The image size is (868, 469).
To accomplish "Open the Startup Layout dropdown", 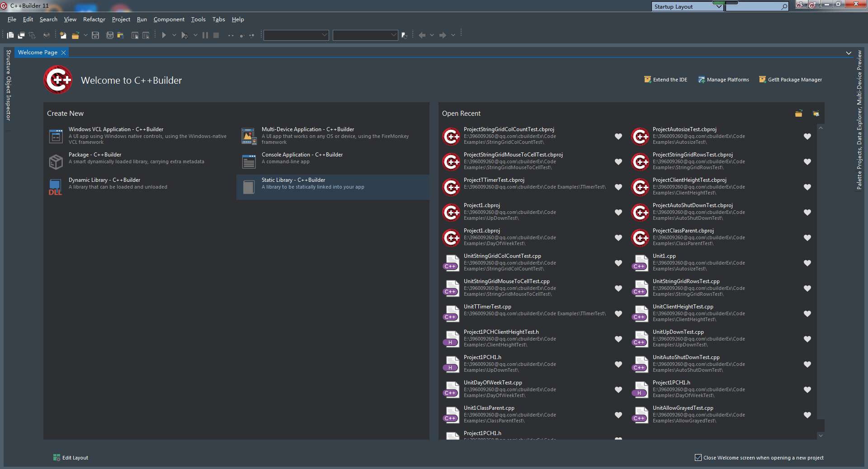I will click(x=688, y=6).
